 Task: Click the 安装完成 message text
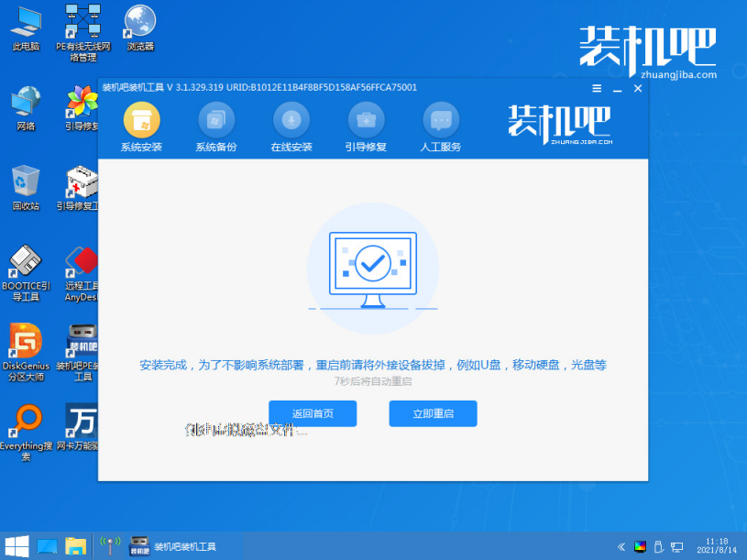tap(373, 366)
